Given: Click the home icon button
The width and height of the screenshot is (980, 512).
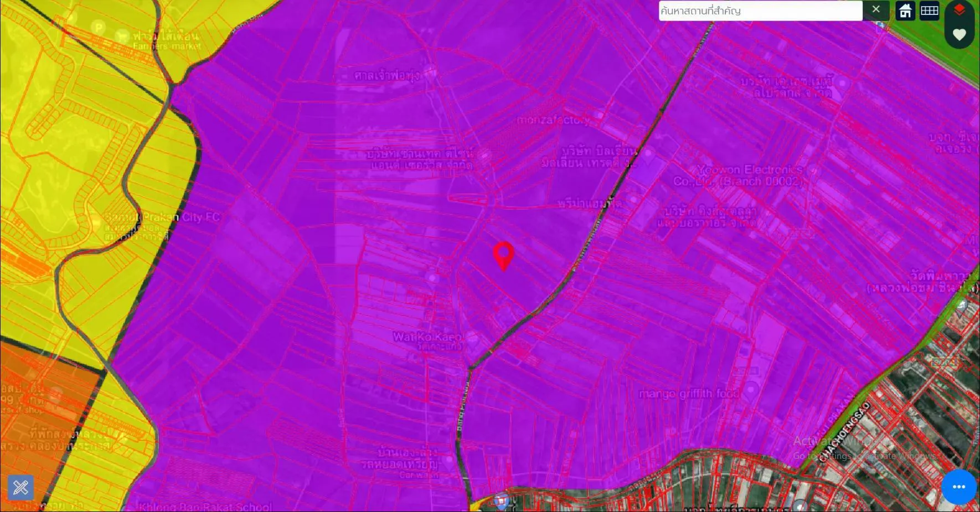Looking at the screenshot, I should point(905,11).
